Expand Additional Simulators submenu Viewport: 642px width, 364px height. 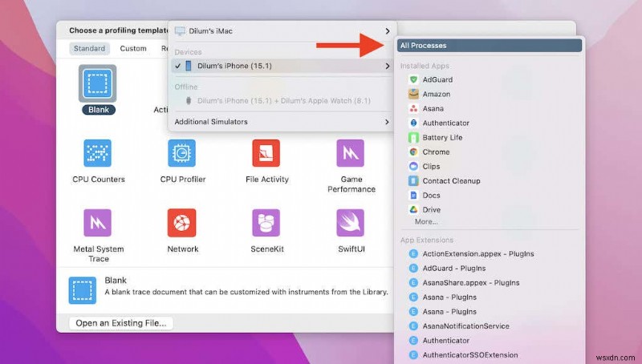(282, 122)
